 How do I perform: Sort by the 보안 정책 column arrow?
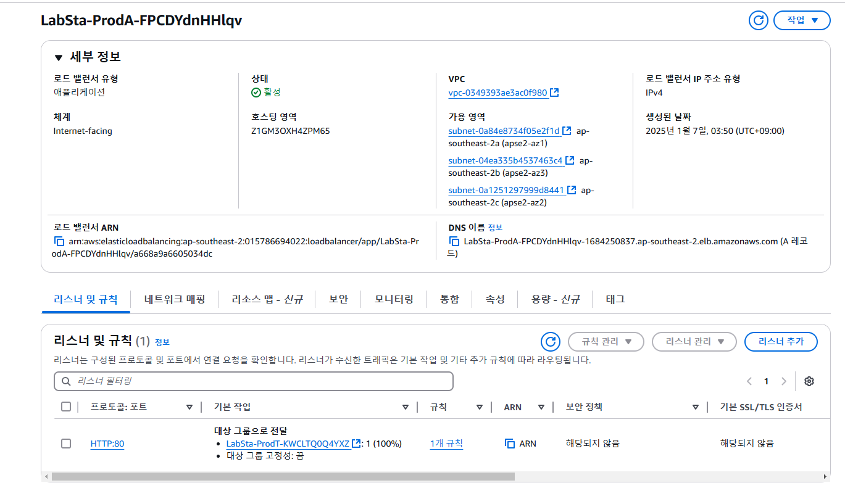(696, 407)
